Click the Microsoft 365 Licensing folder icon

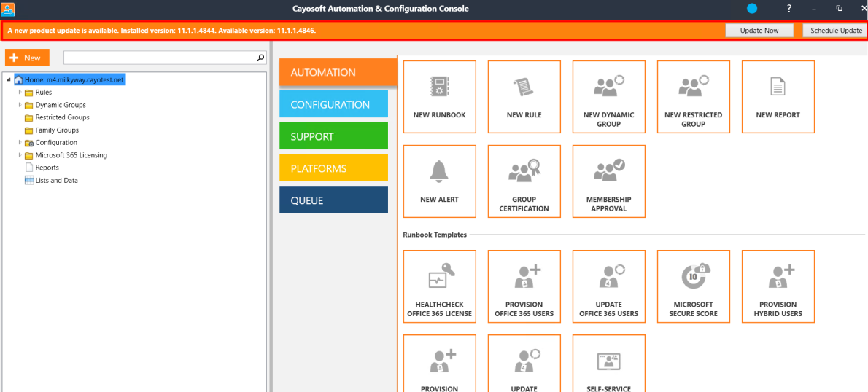click(x=28, y=155)
